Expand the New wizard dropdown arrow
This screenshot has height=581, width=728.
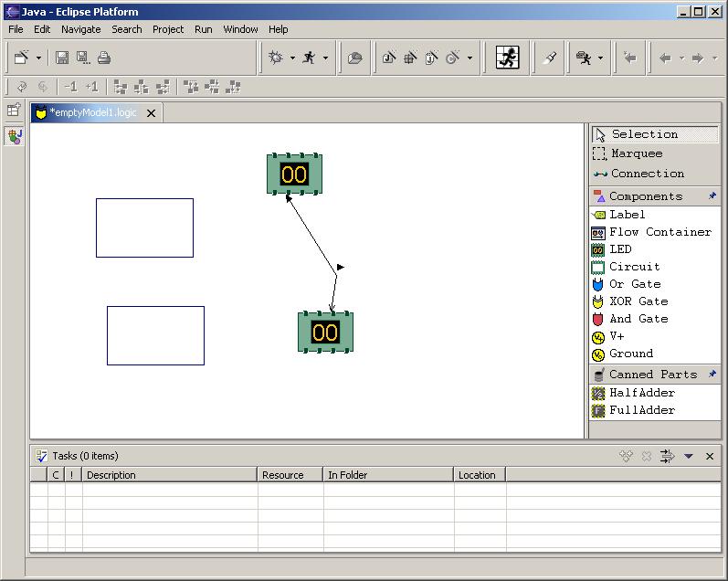pos(38,58)
